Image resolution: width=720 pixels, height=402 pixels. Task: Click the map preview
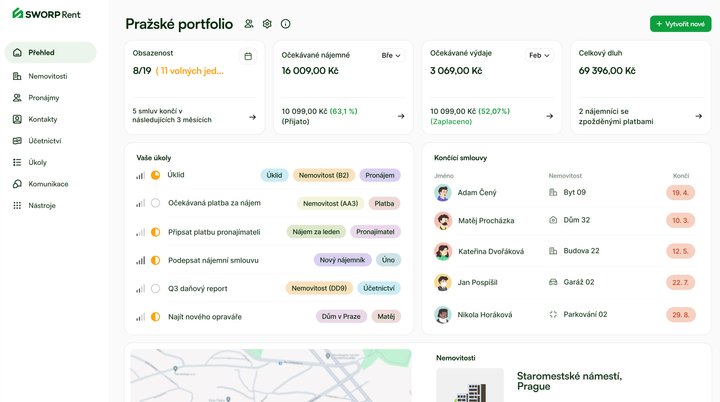270,375
